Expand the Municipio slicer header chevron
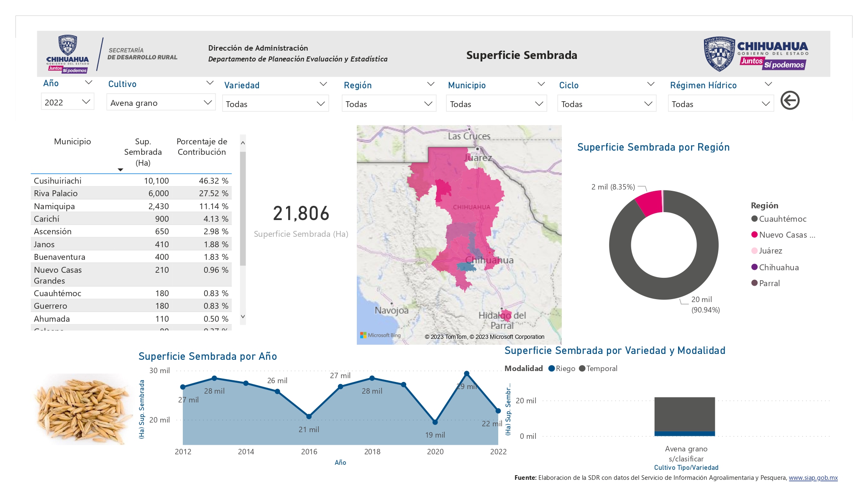Image resolution: width=868 pixels, height=502 pixels. pos(541,85)
